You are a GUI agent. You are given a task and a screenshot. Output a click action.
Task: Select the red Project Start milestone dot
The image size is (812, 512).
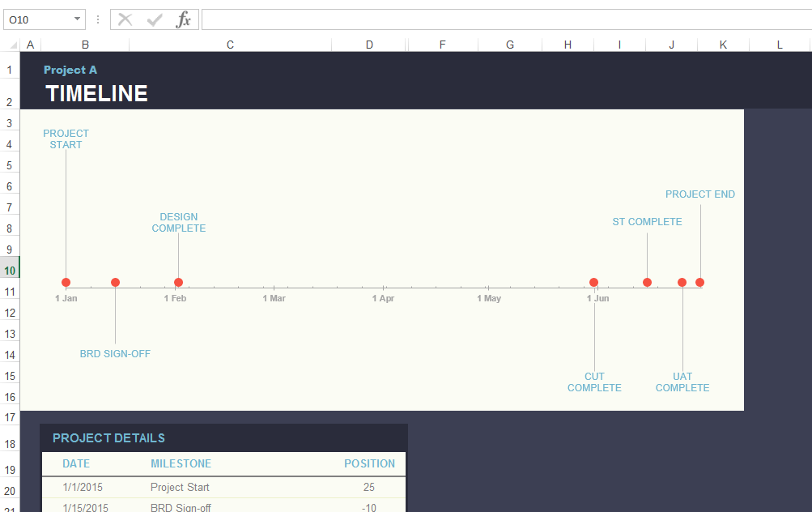(x=66, y=282)
